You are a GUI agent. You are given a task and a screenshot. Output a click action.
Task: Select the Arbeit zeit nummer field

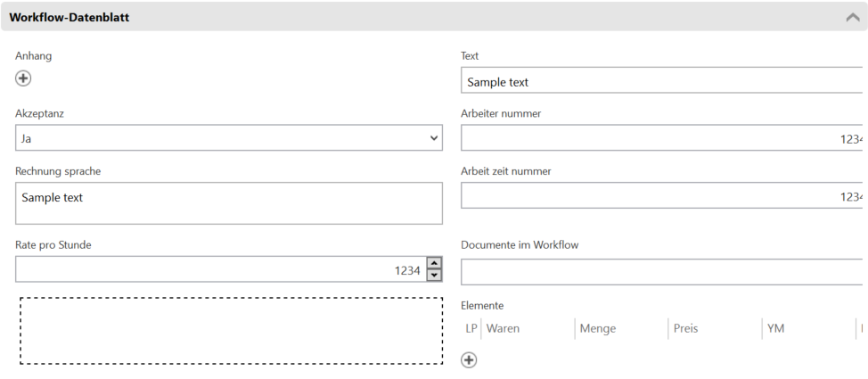click(x=663, y=196)
